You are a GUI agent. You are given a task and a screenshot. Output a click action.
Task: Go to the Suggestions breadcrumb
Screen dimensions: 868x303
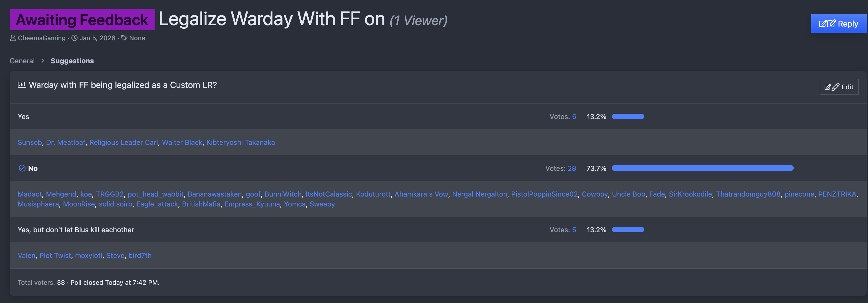tap(72, 61)
